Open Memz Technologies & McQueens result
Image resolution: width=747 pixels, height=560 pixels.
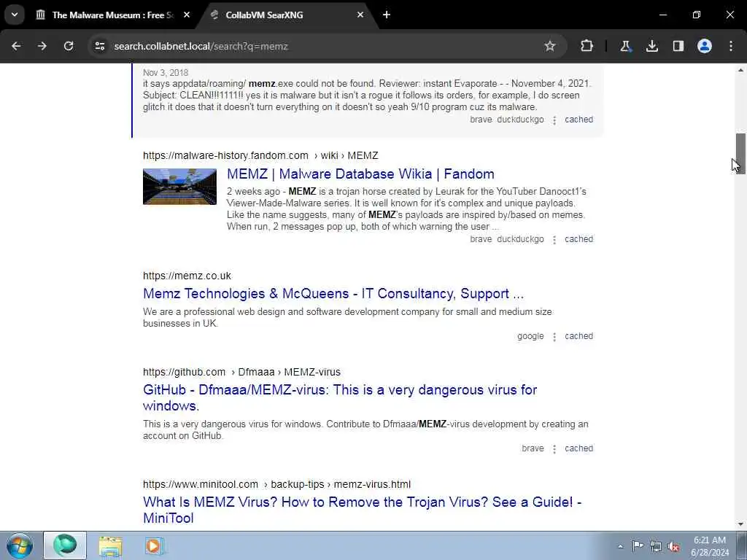(333, 293)
